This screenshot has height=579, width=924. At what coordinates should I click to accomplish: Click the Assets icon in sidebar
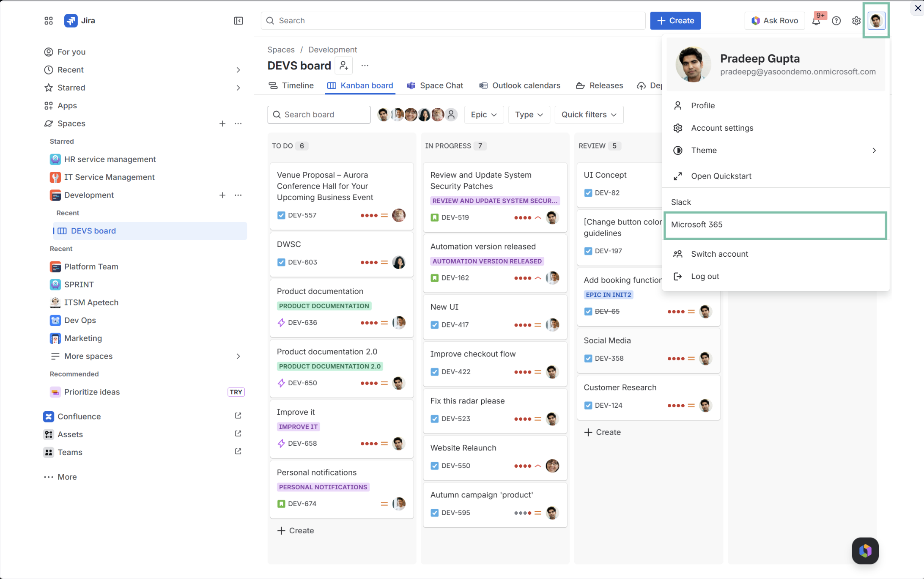49,434
